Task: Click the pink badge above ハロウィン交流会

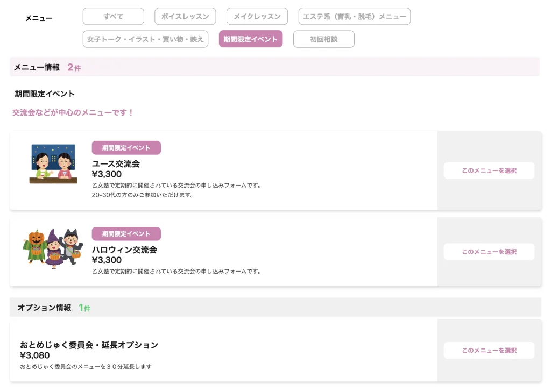Action: click(126, 234)
